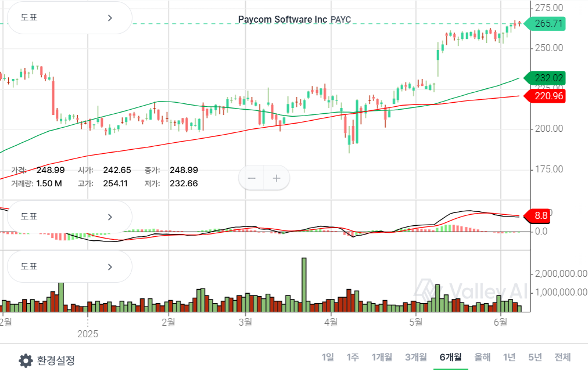Expand the 도표 dropdown on the MACD panel

click(69, 217)
